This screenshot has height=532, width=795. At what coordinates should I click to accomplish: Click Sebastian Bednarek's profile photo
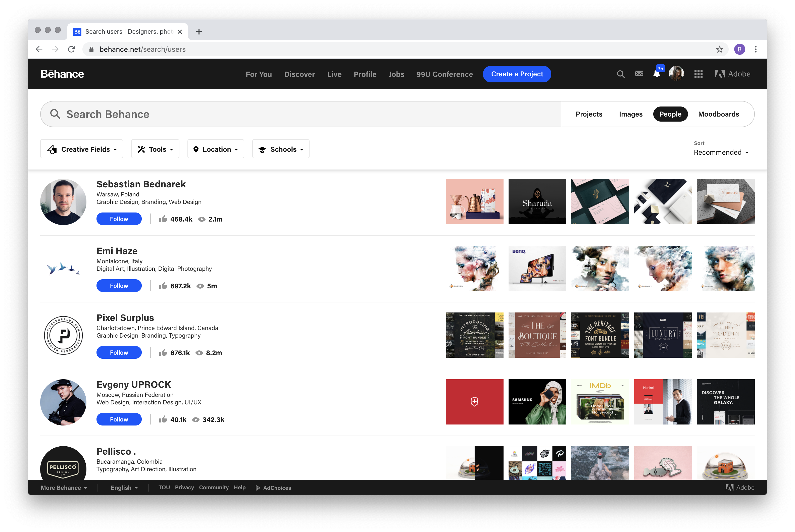63,202
